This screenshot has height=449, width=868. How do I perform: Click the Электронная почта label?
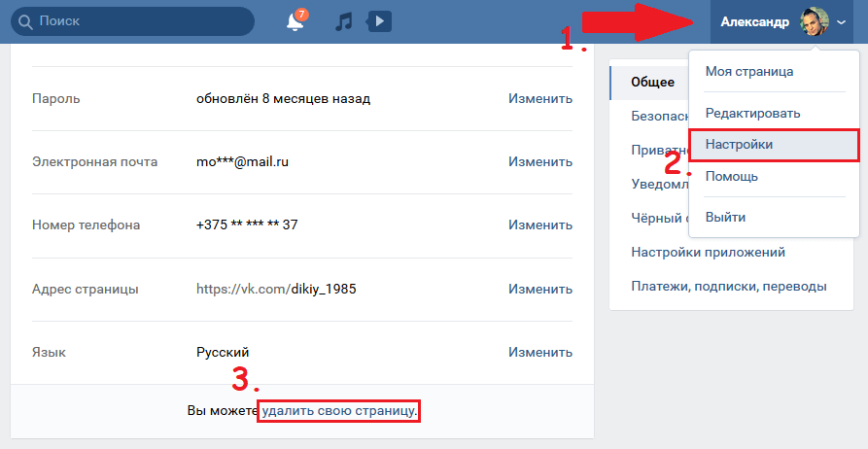(94, 161)
